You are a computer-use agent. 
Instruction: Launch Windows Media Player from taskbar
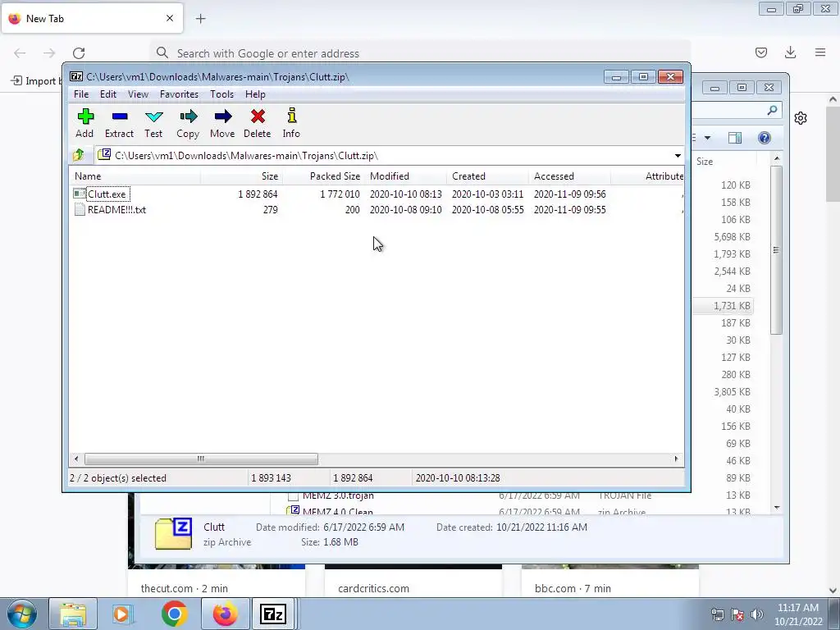click(x=122, y=614)
